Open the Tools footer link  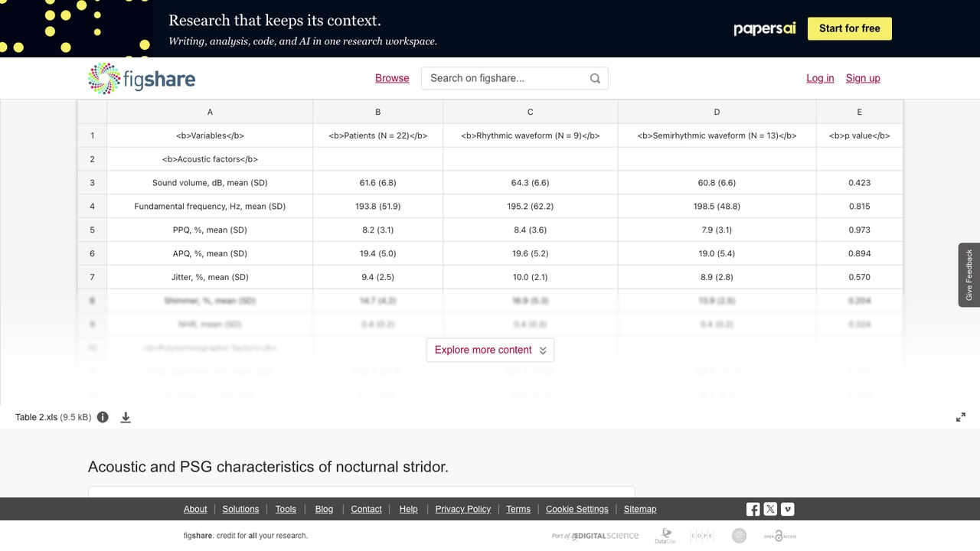286,509
